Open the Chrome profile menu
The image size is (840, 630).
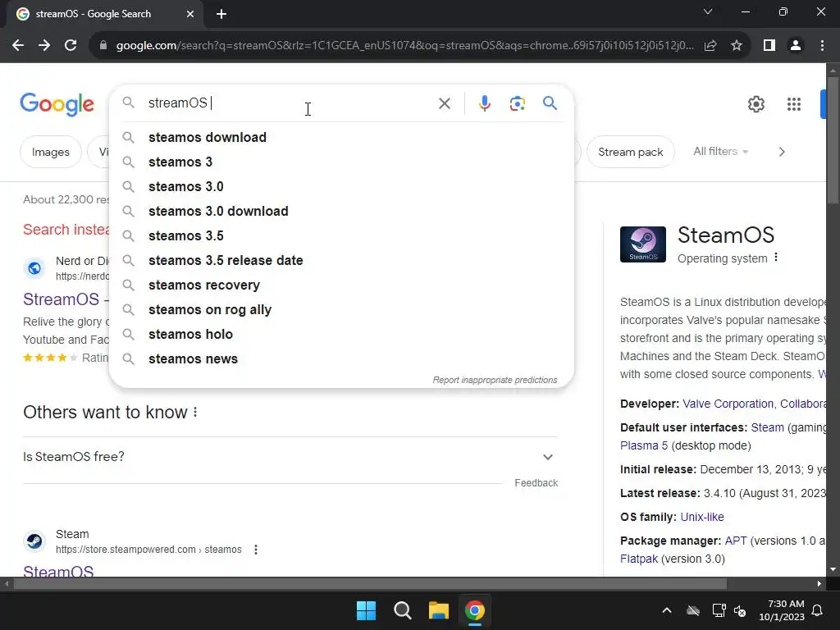coord(796,46)
